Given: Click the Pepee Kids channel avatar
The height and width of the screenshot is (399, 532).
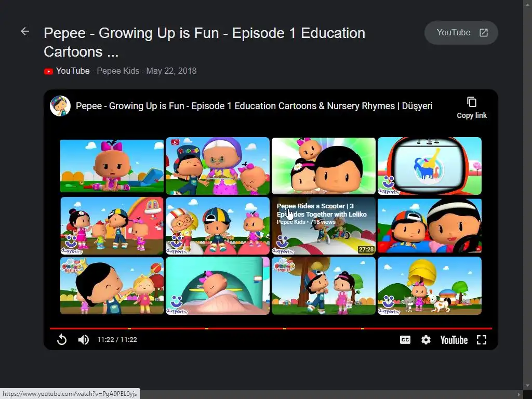Looking at the screenshot, I should pyautogui.click(x=60, y=106).
